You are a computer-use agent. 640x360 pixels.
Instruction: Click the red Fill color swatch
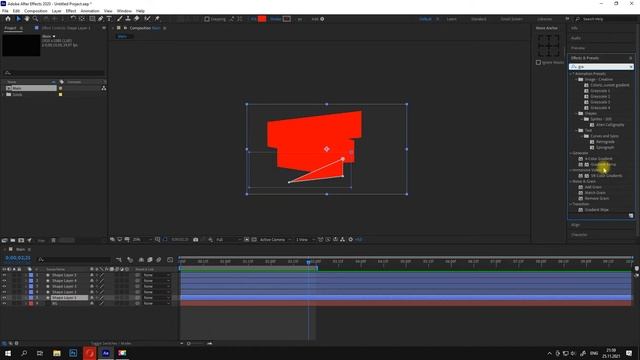coord(262,19)
